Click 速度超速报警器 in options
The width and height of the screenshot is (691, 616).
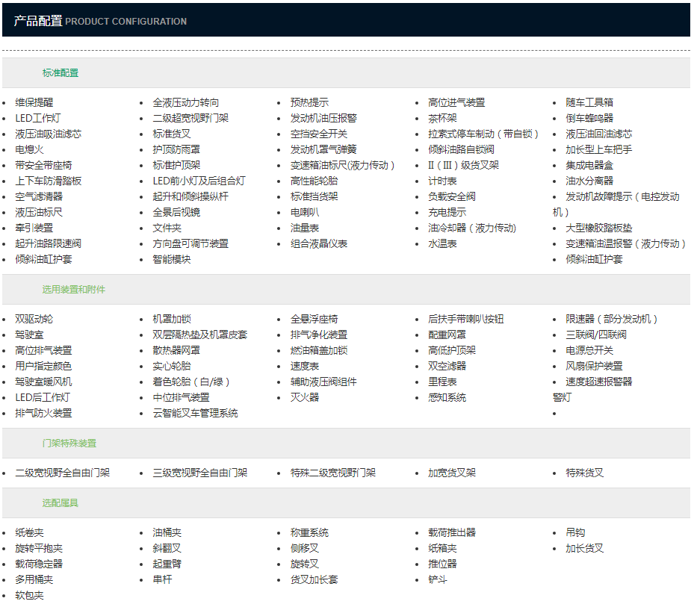[x=598, y=382]
